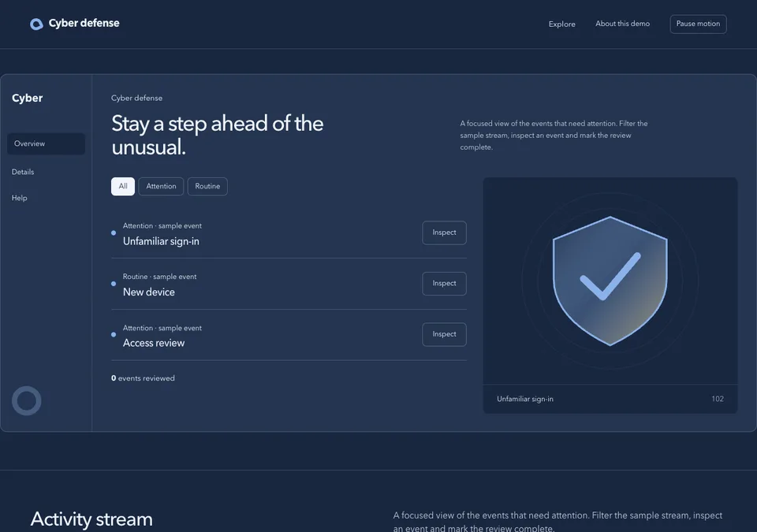Click the blue dot beside Access review
Screen dimensions: 757x532
point(114,334)
